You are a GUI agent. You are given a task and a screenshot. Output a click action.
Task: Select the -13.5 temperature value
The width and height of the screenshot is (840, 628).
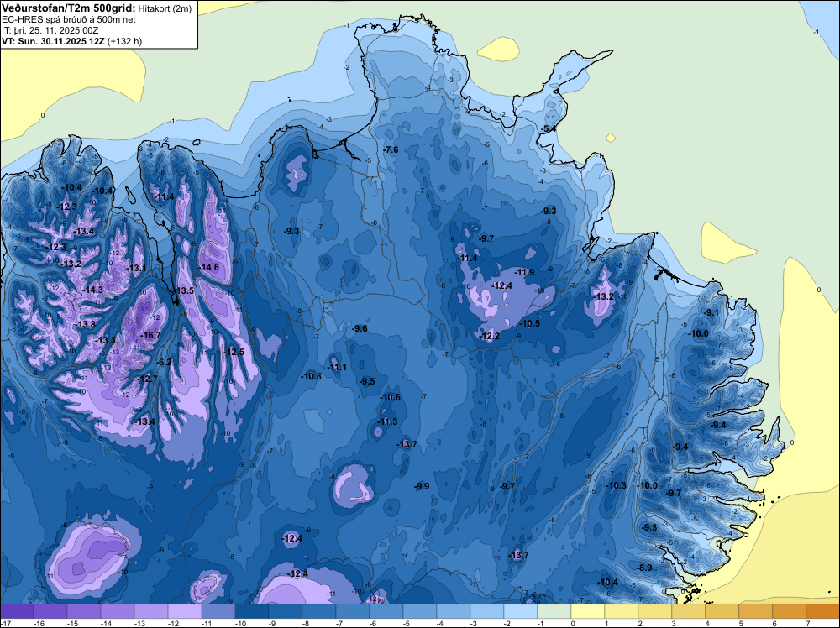click(x=184, y=290)
